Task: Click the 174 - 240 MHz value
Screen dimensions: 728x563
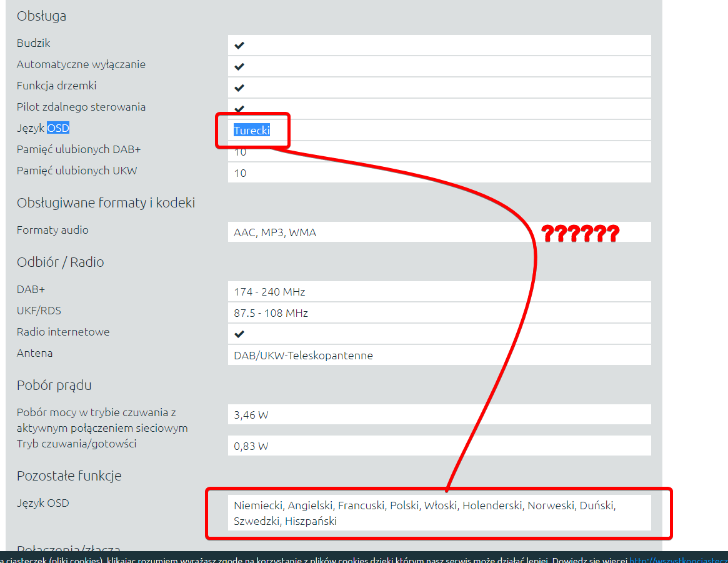Action: [269, 292]
